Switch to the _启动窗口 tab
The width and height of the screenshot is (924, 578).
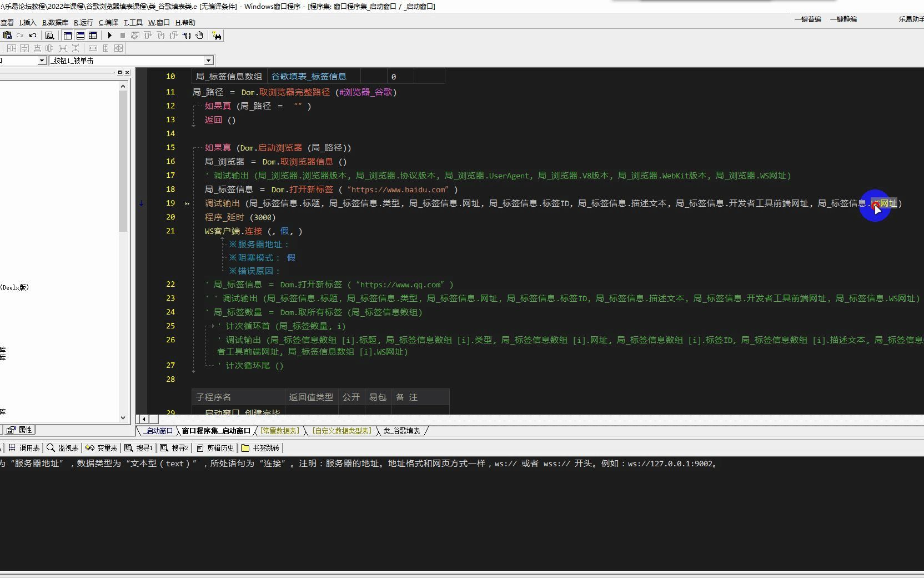(x=158, y=431)
